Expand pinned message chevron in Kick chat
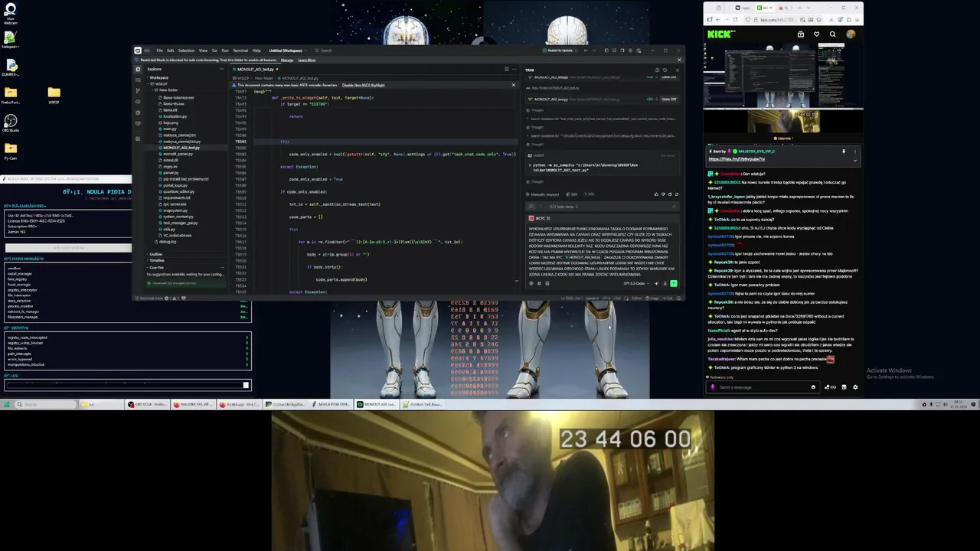 point(855,161)
